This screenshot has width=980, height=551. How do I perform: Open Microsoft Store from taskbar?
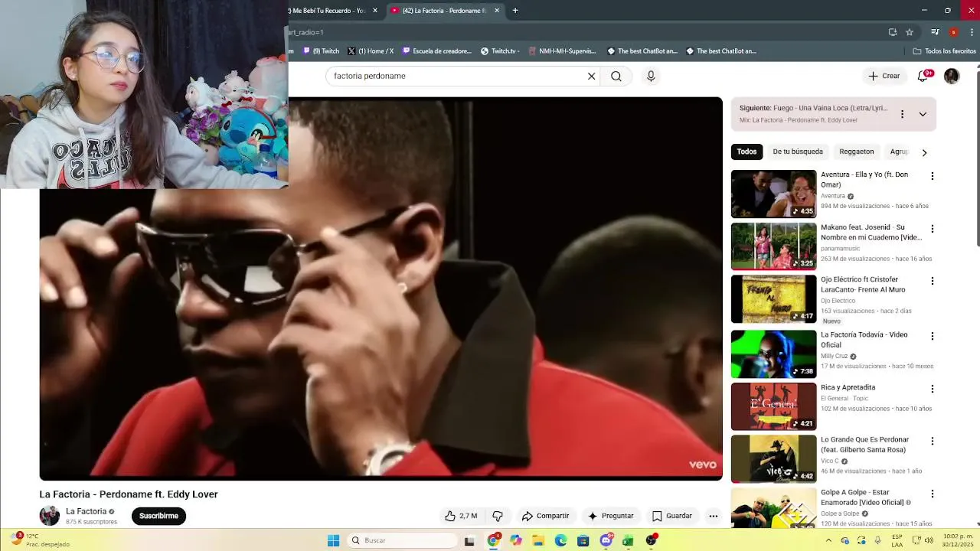pos(583,540)
